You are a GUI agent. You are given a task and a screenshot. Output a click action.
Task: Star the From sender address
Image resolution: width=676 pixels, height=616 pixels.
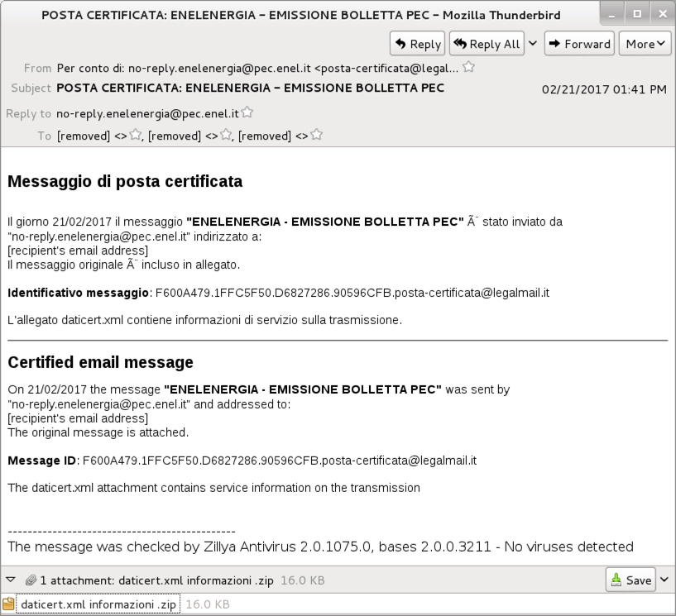[468, 67]
